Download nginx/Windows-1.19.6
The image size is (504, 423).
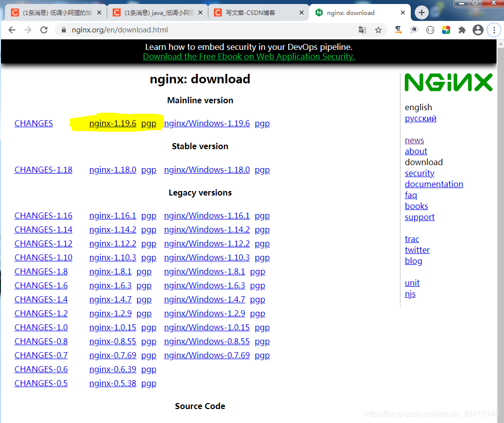[207, 124]
